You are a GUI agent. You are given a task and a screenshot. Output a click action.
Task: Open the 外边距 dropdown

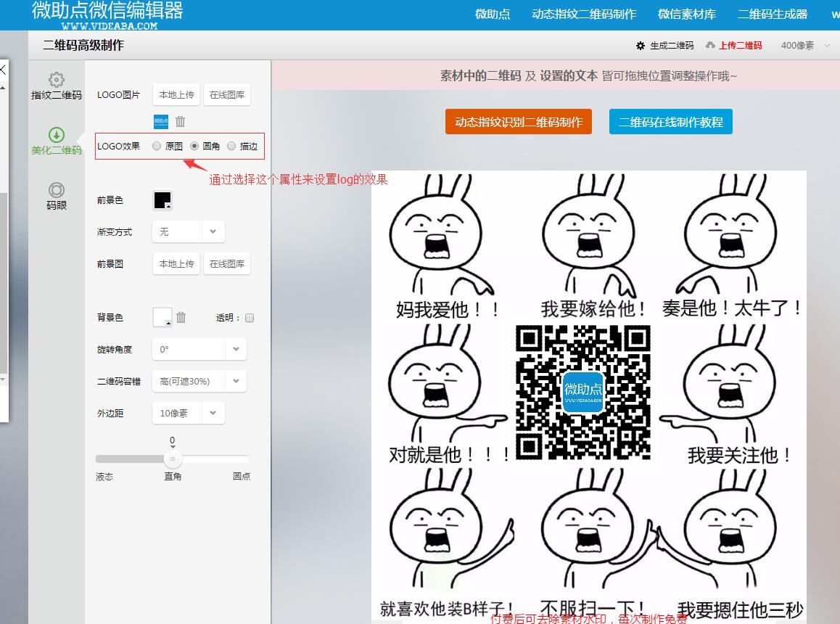[x=188, y=414]
